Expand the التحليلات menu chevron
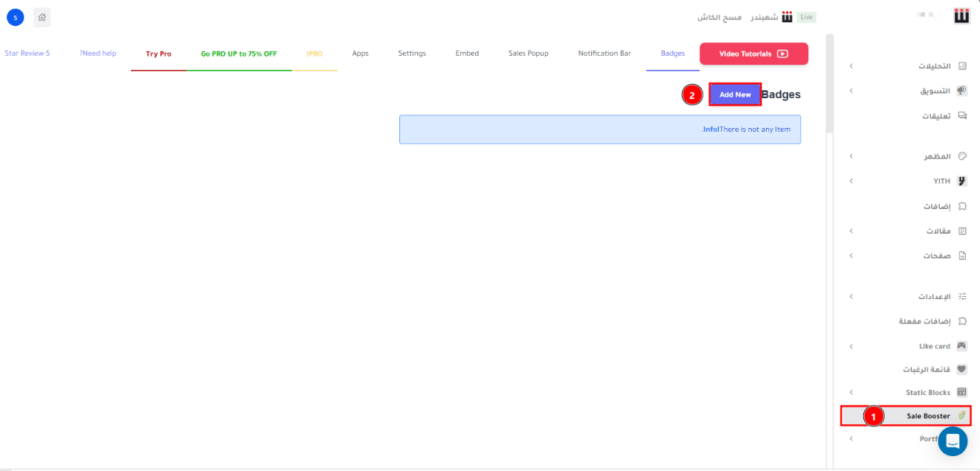This screenshot has height=471, width=980. click(x=851, y=66)
